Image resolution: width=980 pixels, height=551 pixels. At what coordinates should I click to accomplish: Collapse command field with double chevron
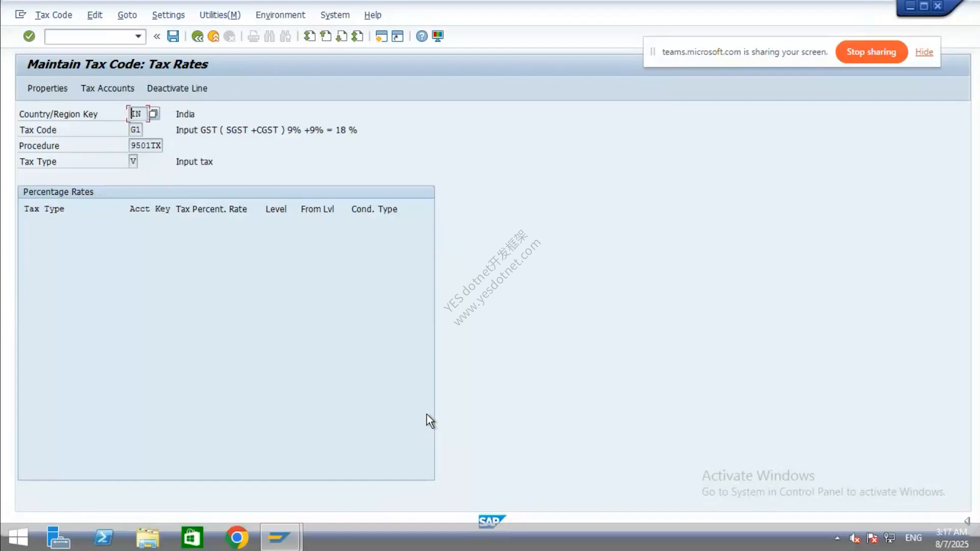coord(157,36)
